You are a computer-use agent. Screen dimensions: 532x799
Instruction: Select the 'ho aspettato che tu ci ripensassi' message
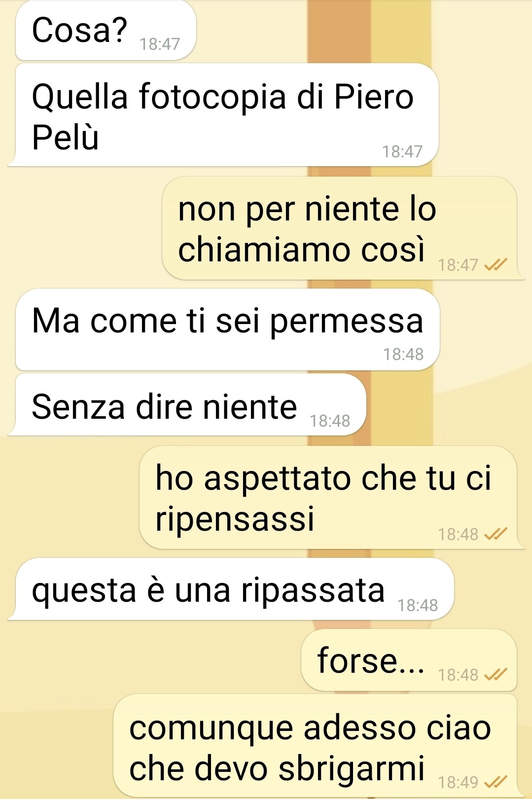331,498
